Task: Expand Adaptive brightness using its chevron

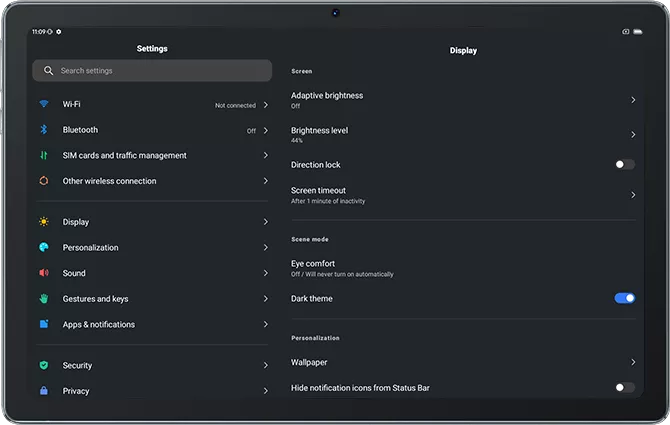Action: point(633,100)
